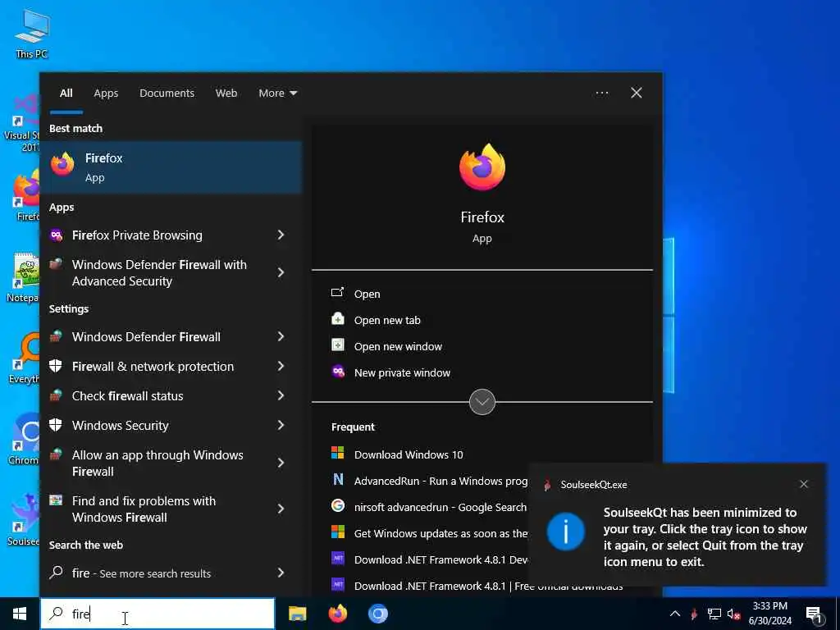Click the New private window mask icon
Viewport: 840px width, 630px height.
click(x=337, y=372)
